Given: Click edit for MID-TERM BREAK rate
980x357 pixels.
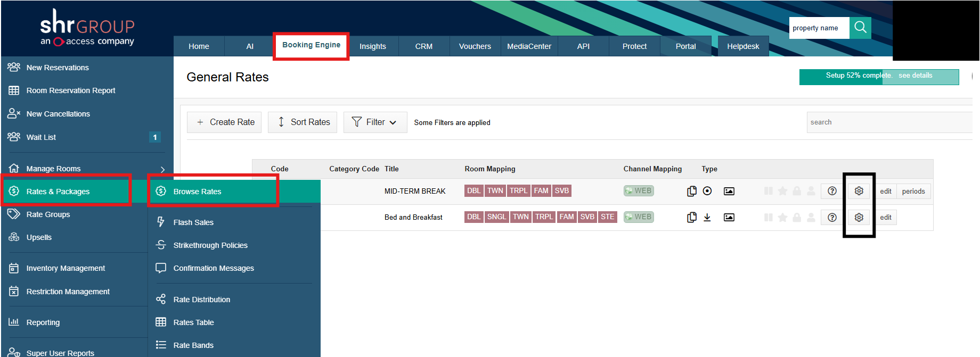Looking at the screenshot, I should 886,192.
